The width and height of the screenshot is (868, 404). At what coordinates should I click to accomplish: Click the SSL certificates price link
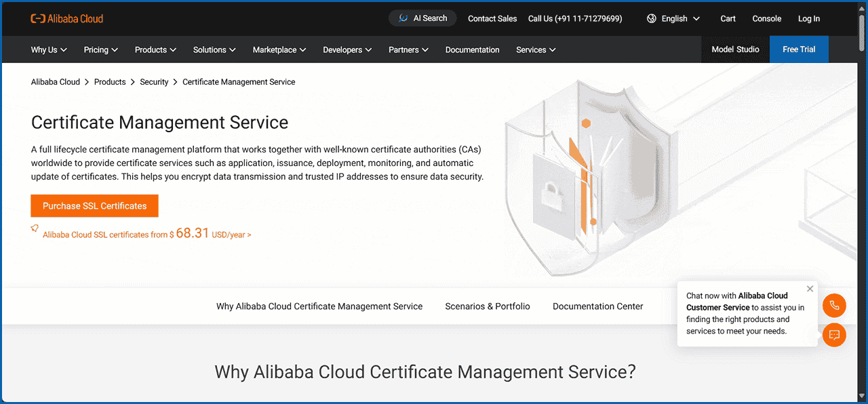pyautogui.click(x=147, y=234)
